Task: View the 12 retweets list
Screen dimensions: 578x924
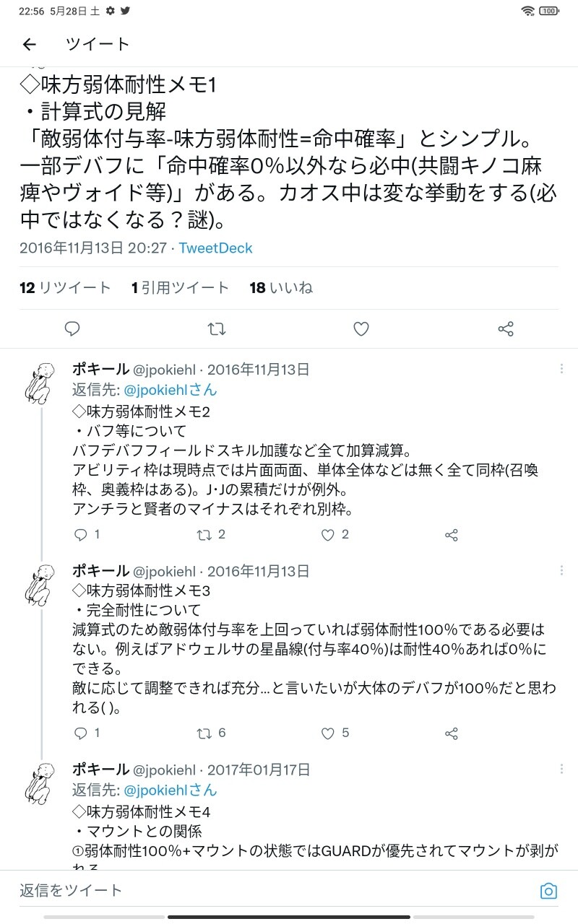Action: click(x=65, y=288)
